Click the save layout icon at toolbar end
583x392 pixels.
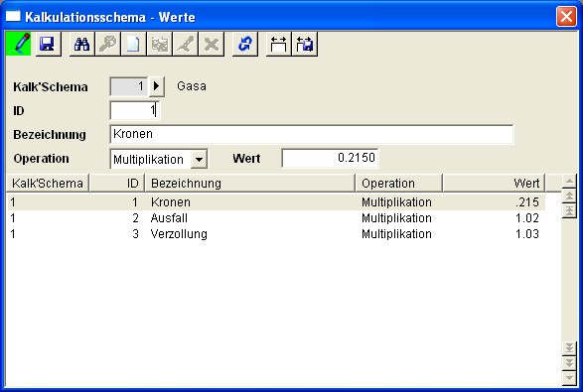pos(305,44)
